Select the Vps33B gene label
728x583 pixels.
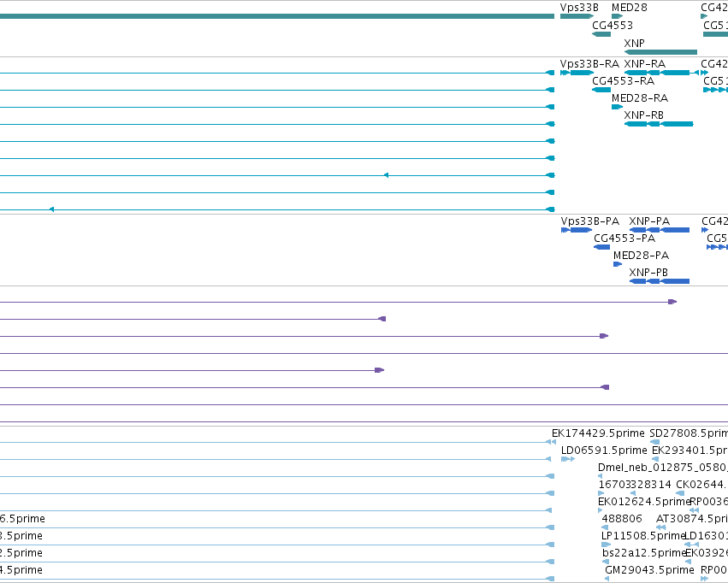(x=579, y=8)
